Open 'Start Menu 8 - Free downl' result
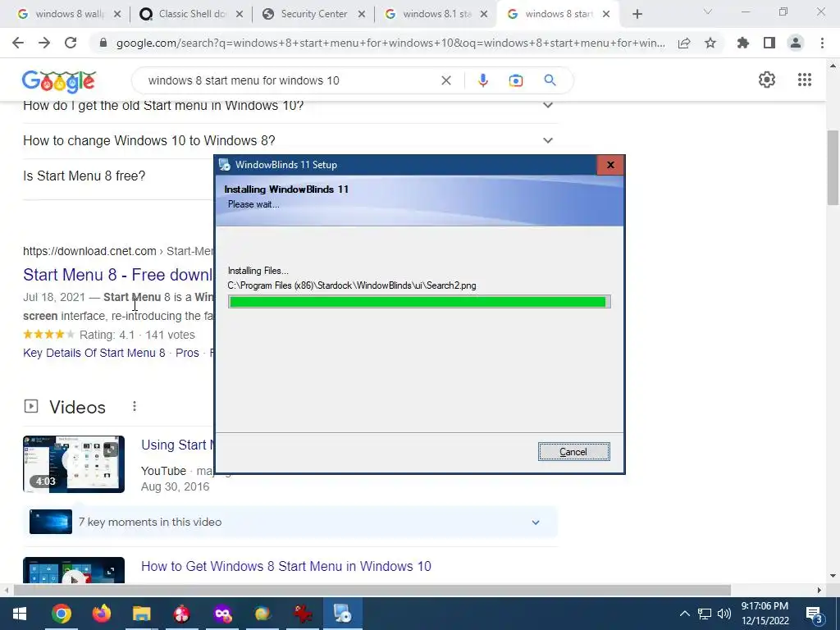 (118, 275)
